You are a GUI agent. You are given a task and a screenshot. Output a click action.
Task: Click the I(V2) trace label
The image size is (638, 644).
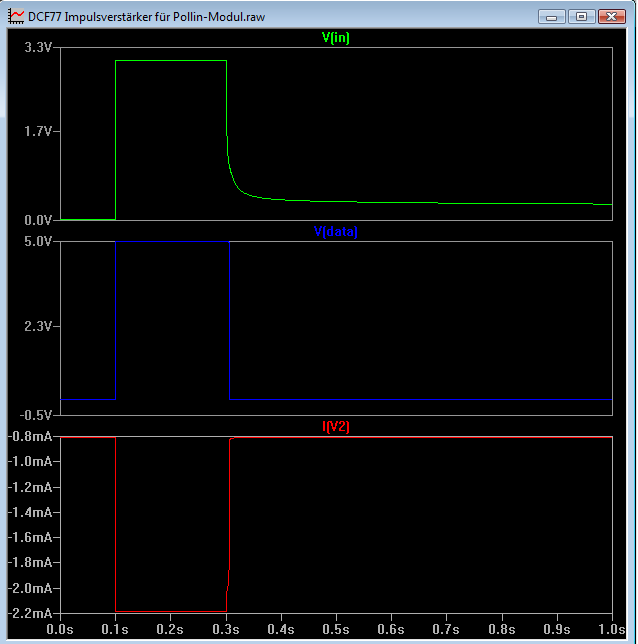336,426
